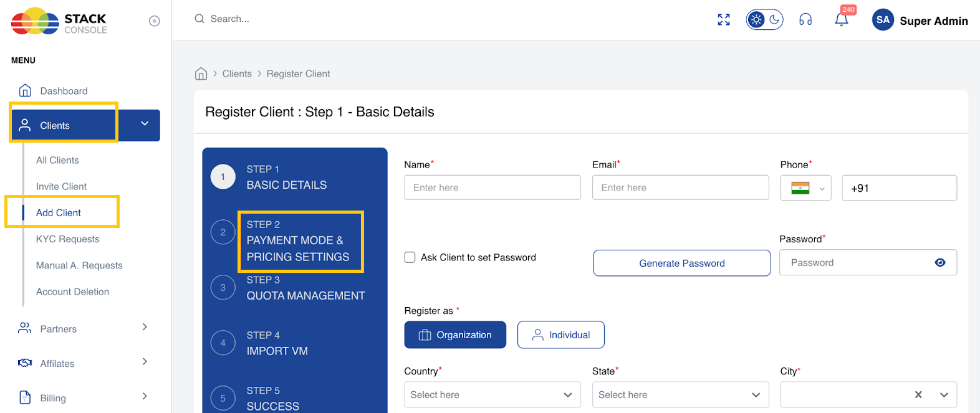Switch to dark mode moon icon
Image resolution: width=980 pixels, height=413 pixels.
click(x=774, y=20)
